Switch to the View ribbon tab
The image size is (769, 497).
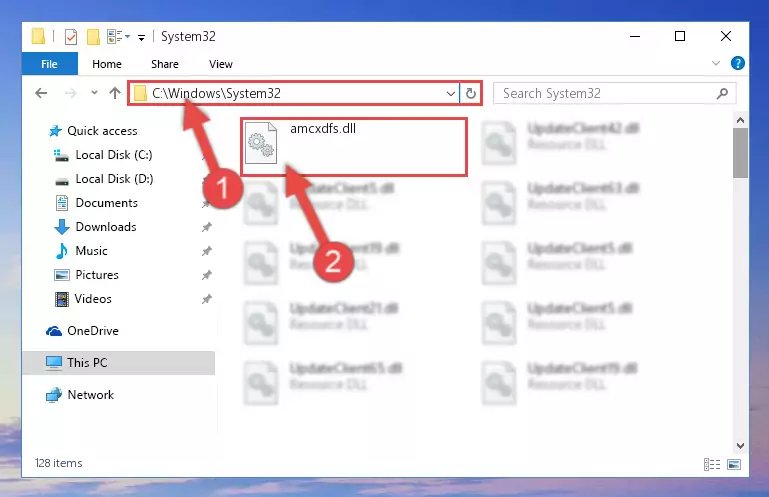click(x=221, y=64)
